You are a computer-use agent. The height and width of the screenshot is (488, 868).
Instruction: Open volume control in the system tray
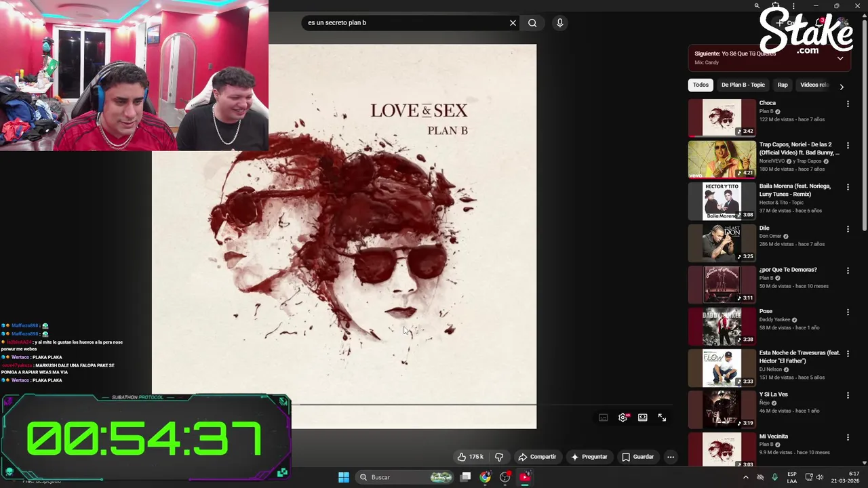pos(819,477)
